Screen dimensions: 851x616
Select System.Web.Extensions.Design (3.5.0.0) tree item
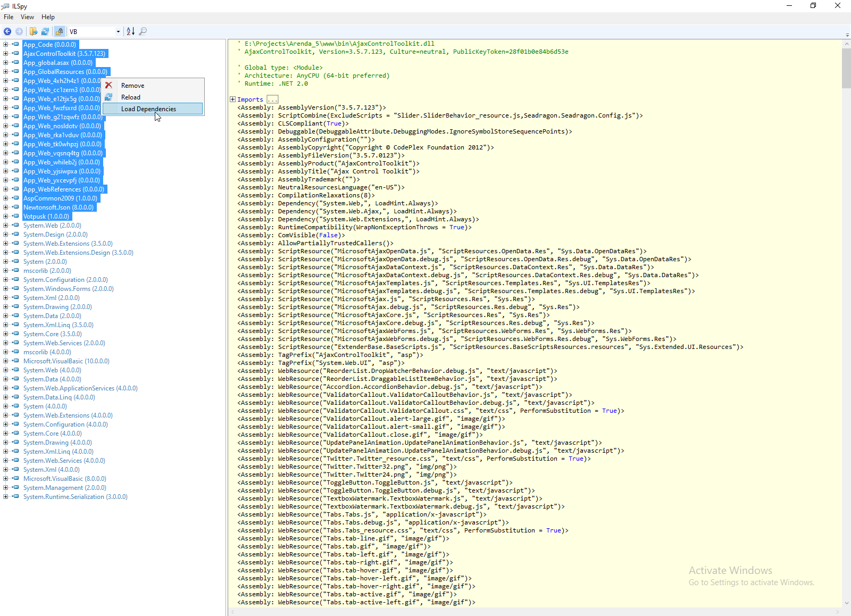coord(78,253)
